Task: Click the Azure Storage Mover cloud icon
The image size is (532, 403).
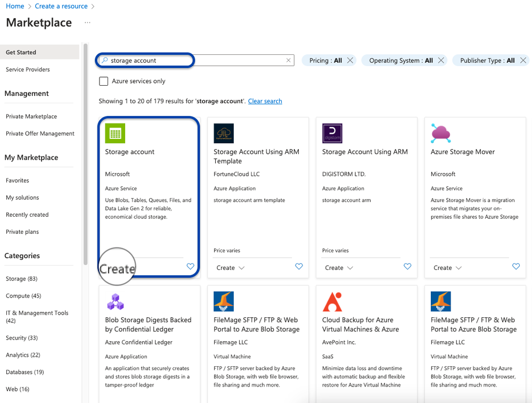Action: (x=441, y=133)
